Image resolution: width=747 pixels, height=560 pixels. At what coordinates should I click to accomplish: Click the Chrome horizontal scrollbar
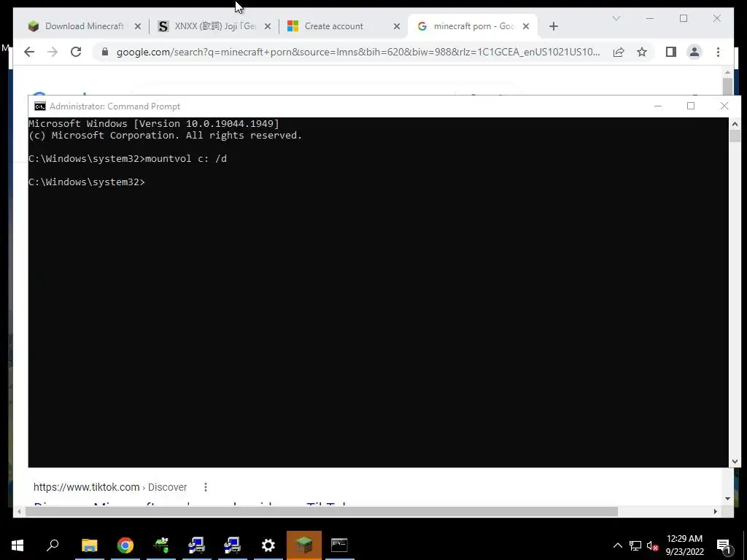[322, 511]
